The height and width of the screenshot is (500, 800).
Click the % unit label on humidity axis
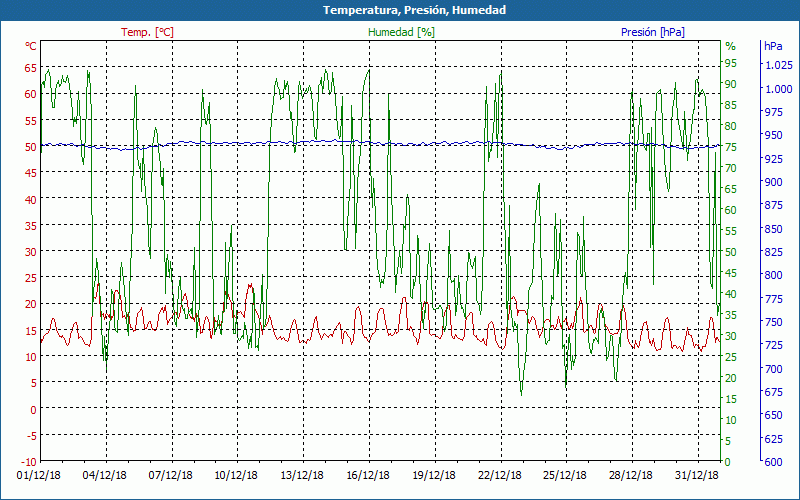coord(731,46)
